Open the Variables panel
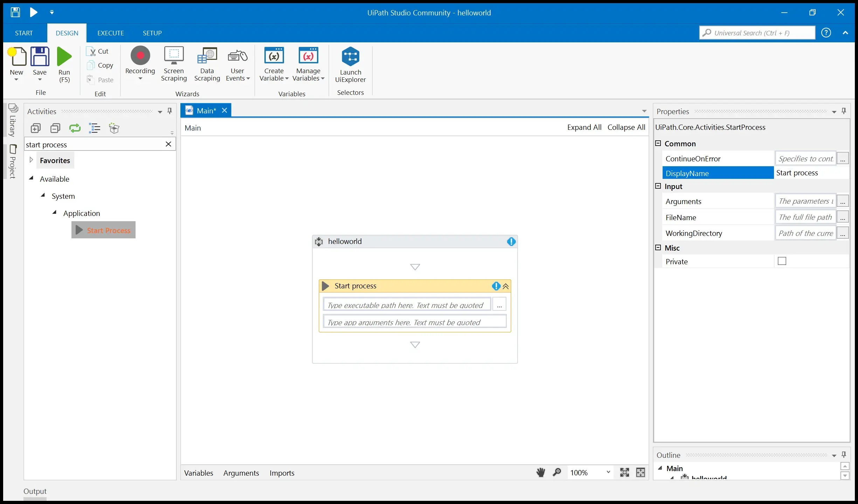858x504 pixels. 199,473
